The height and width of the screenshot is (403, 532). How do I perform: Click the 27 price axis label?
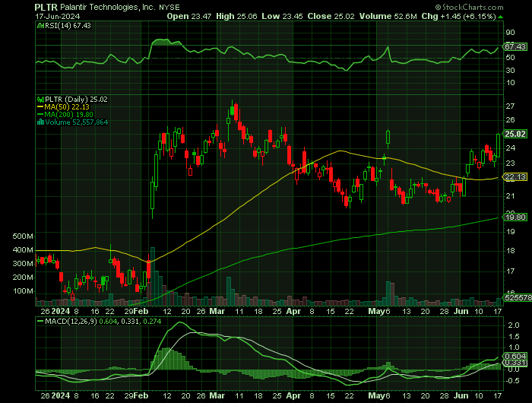coord(510,106)
